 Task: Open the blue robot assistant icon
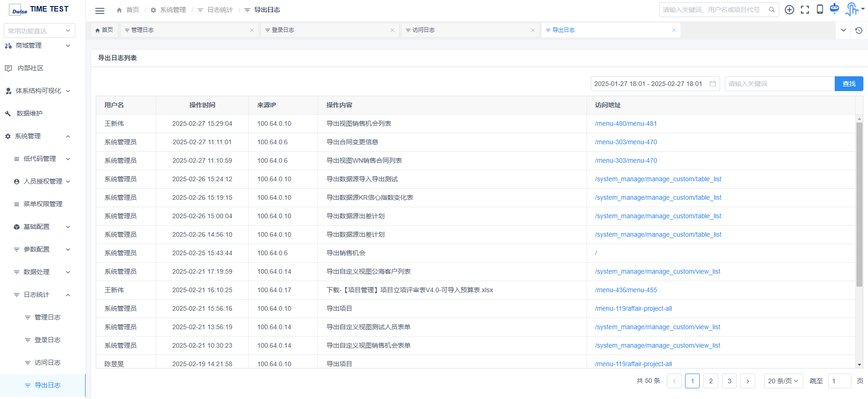coord(834,8)
